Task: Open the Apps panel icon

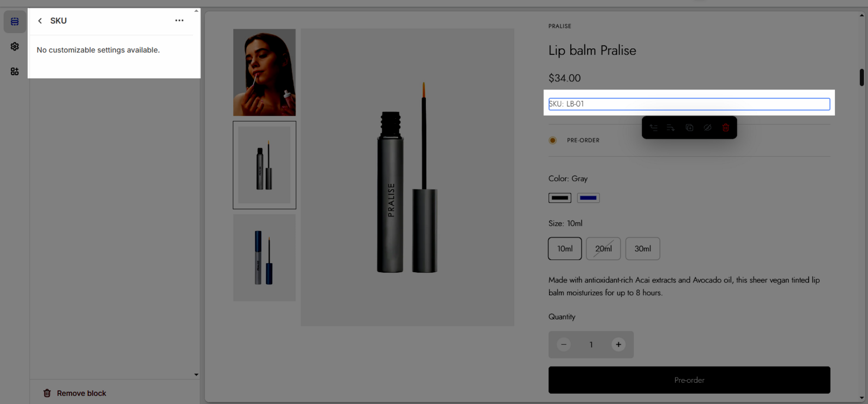Action: point(15,72)
